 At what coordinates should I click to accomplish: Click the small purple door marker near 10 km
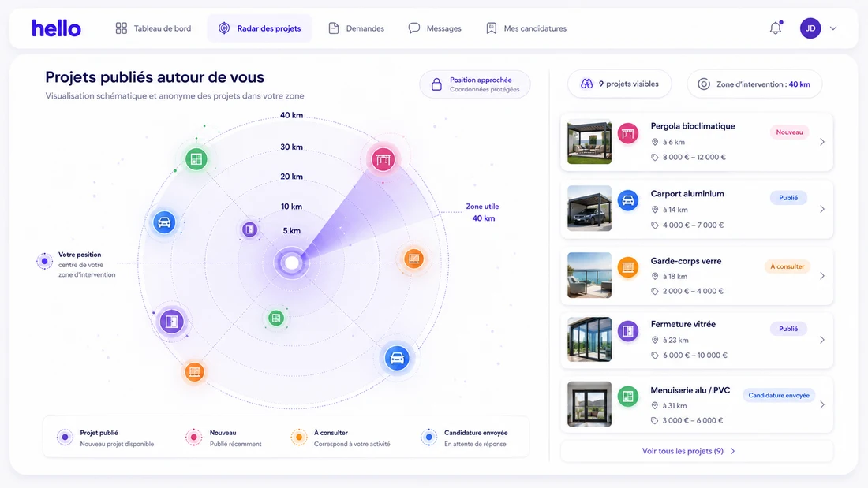tap(249, 229)
